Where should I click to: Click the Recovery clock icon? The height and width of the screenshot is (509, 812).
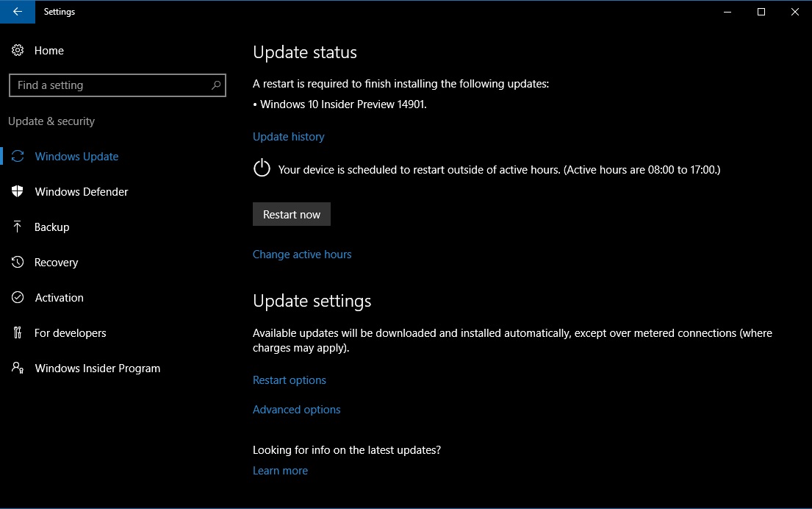(18, 262)
